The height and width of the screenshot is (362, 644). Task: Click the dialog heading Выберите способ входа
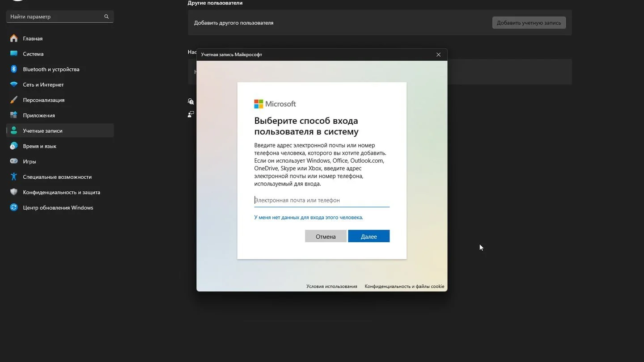tap(306, 126)
